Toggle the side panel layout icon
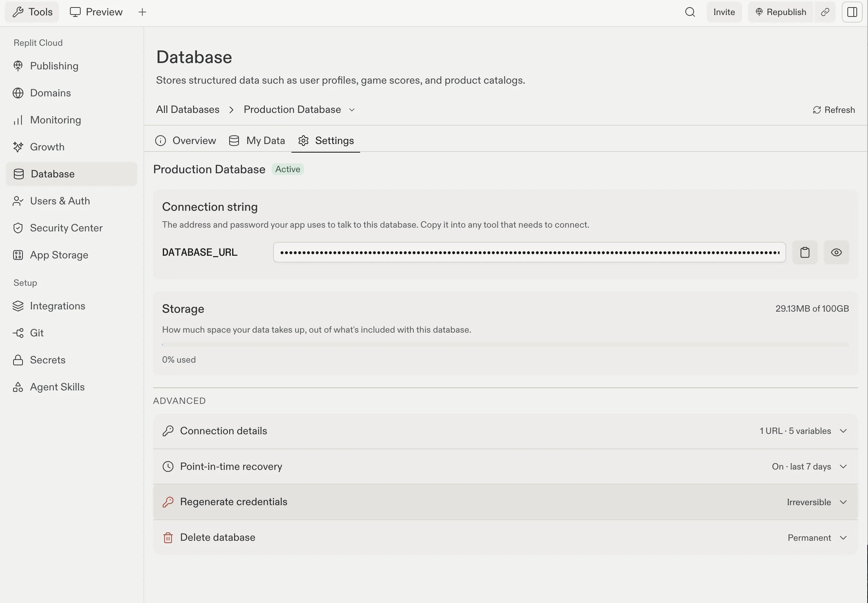The image size is (868, 603). [x=852, y=12]
